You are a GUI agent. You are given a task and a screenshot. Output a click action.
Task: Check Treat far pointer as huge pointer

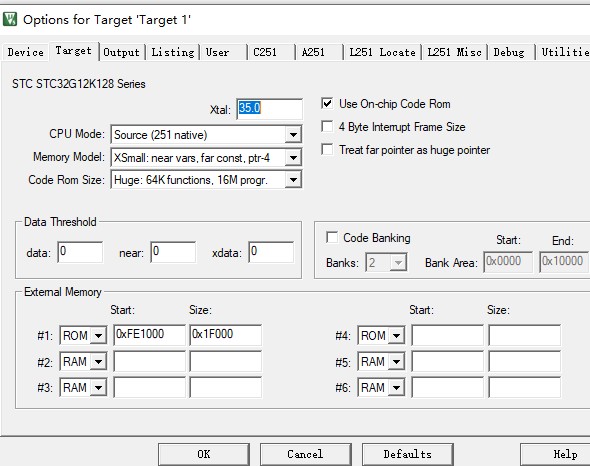(327, 149)
